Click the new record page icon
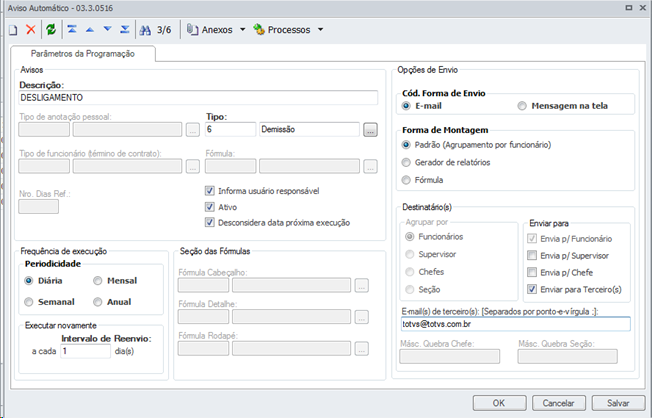652x418 pixels. click(x=13, y=30)
